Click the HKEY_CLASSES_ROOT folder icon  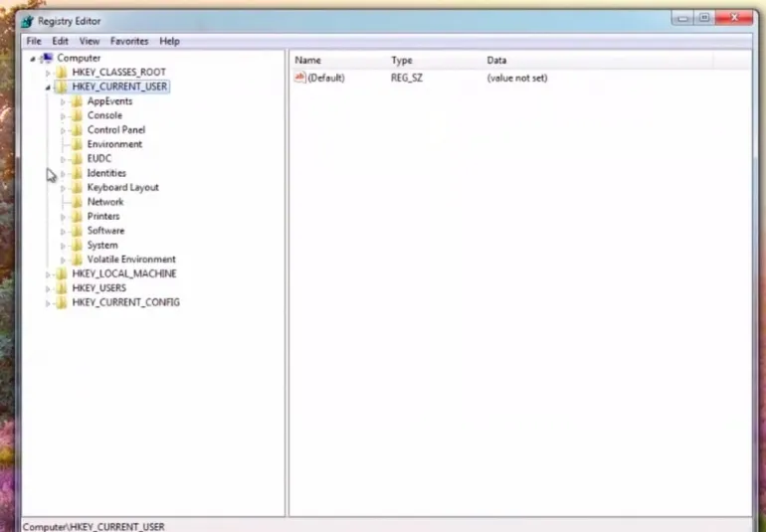(62, 73)
